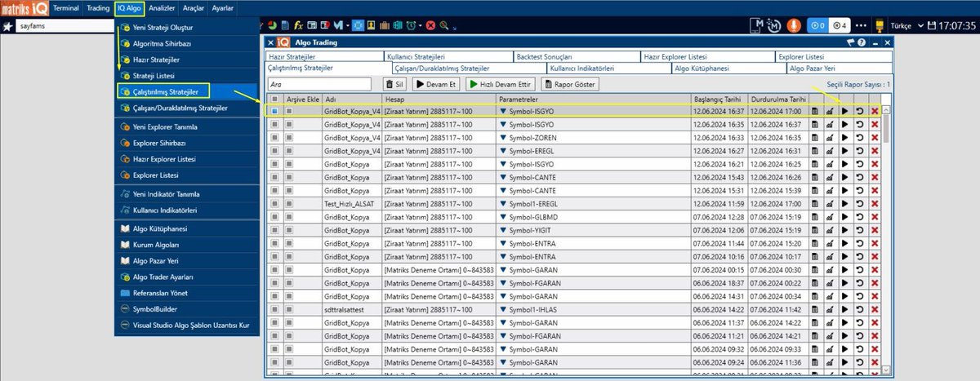Image resolution: width=980 pixels, height=381 pixels.
Task: Click the play icon in the Symbol-GLBMD row
Action: [844, 216]
